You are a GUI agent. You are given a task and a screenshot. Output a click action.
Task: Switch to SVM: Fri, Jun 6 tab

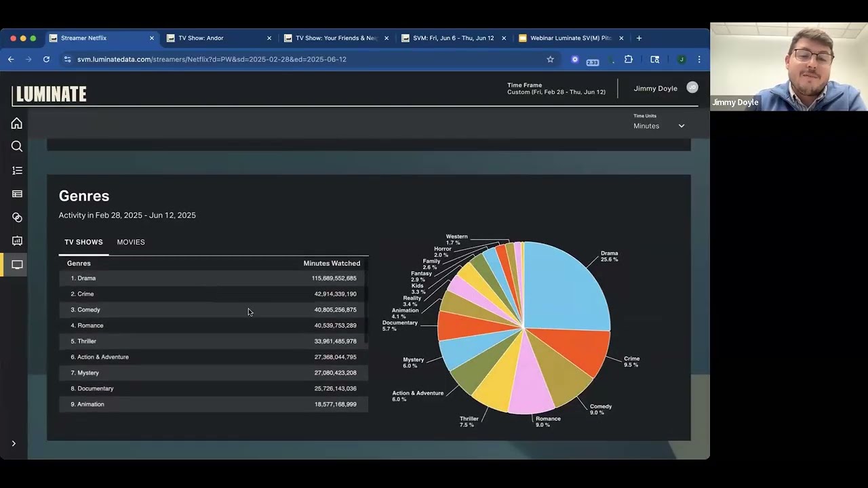click(x=453, y=38)
